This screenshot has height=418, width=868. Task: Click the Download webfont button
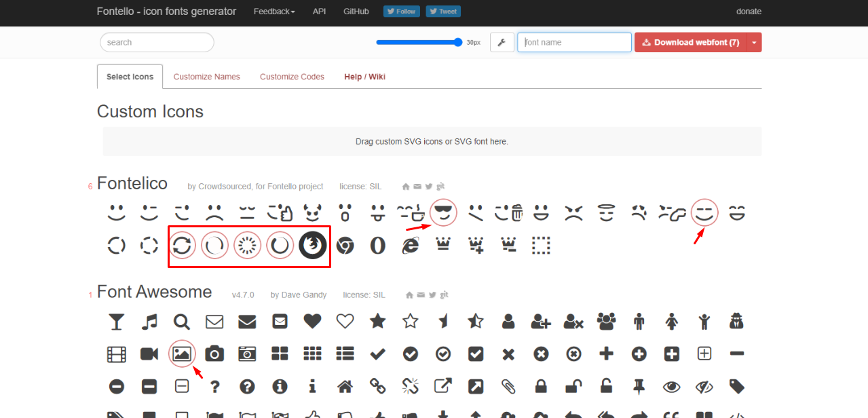click(x=690, y=42)
